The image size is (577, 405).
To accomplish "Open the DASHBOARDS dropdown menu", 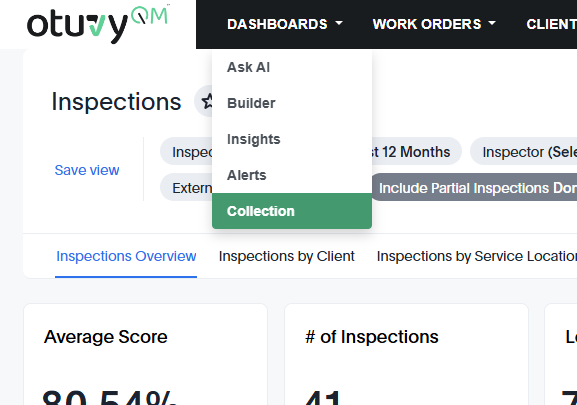I will [x=285, y=24].
